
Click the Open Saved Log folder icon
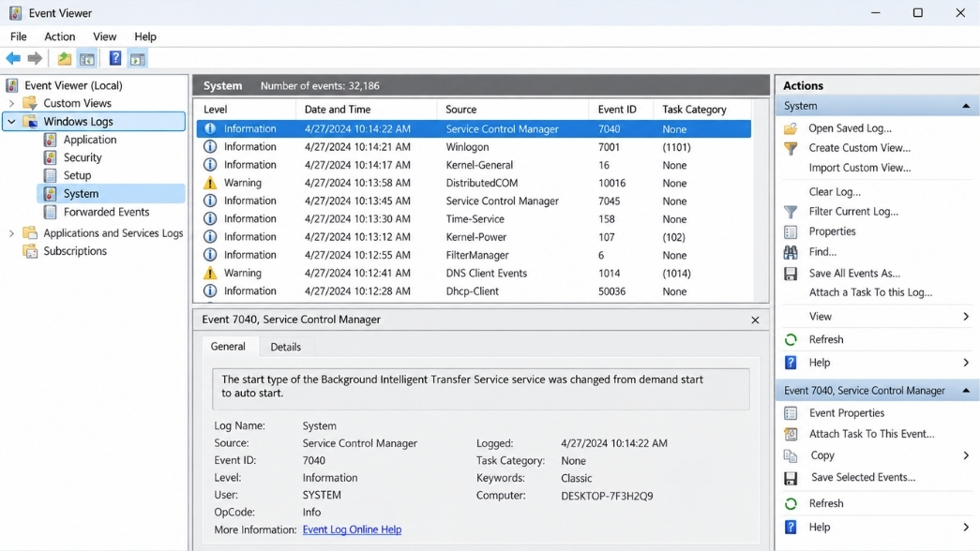[x=791, y=128]
